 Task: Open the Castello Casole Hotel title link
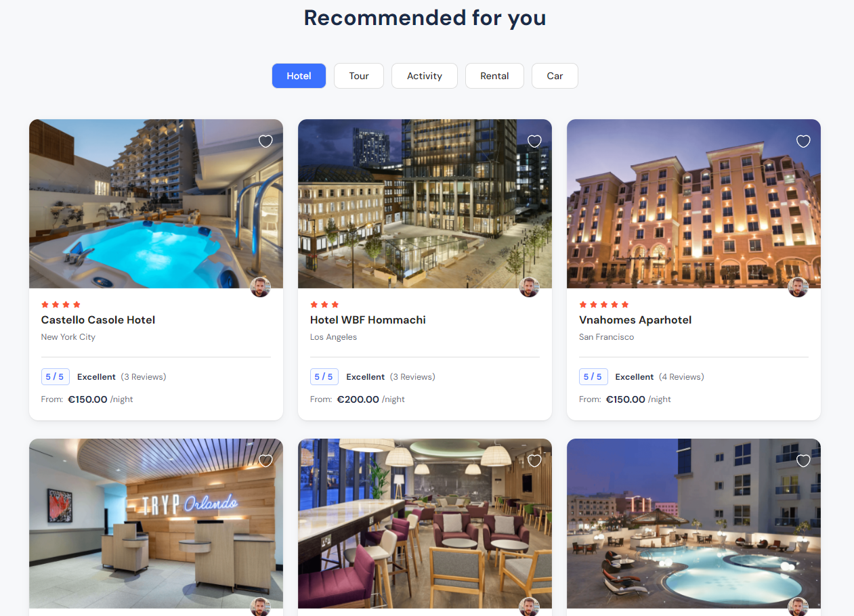(x=98, y=320)
